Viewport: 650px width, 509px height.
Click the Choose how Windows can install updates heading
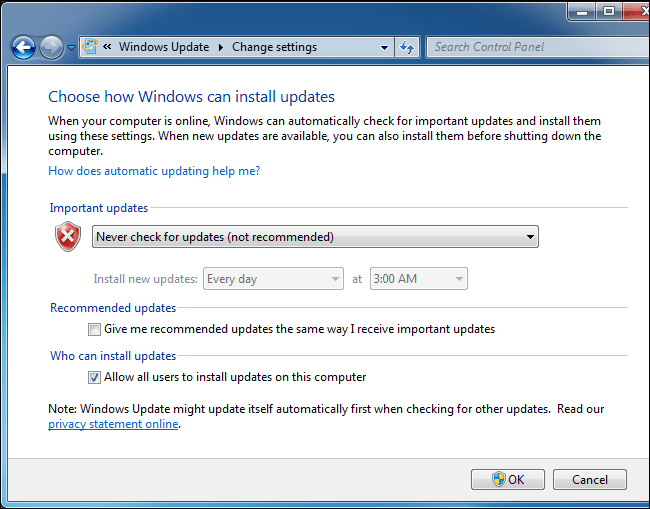coord(192,97)
